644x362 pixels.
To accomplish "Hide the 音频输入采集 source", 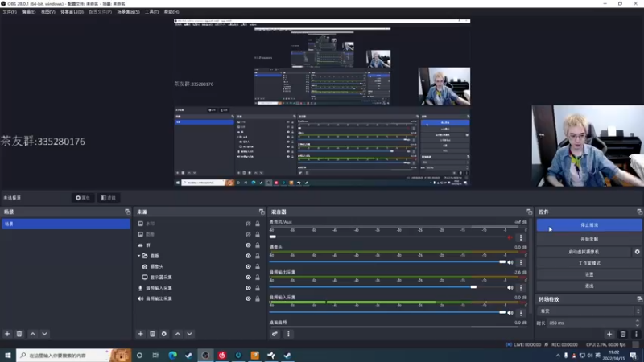I will (248, 288).
